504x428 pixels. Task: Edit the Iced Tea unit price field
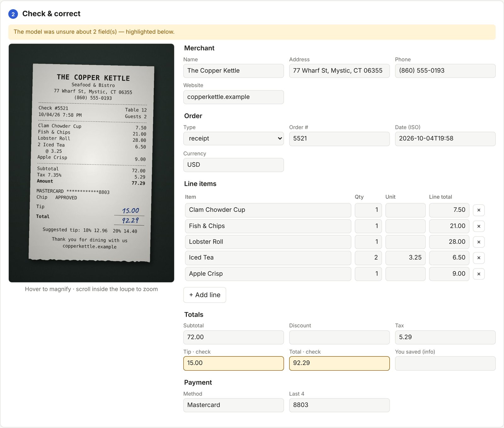405,258
